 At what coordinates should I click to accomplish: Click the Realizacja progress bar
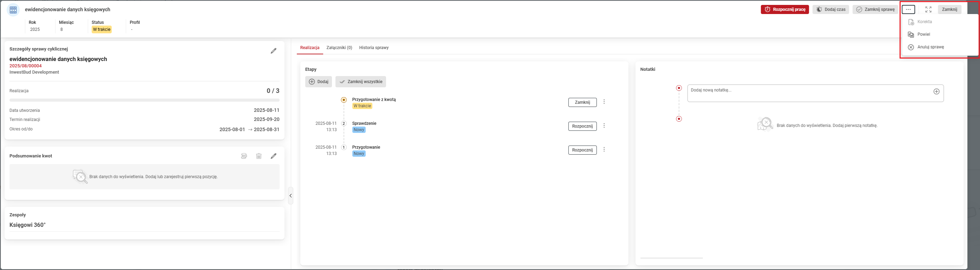pyautogui.click(x=144, y=100)
